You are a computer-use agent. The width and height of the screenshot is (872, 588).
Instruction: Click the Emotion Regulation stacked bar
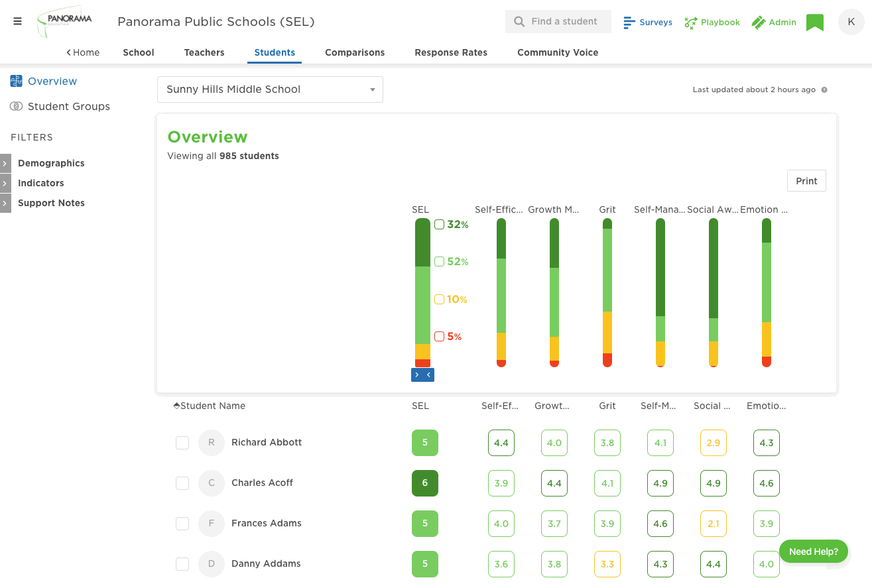tap(767, 292)
